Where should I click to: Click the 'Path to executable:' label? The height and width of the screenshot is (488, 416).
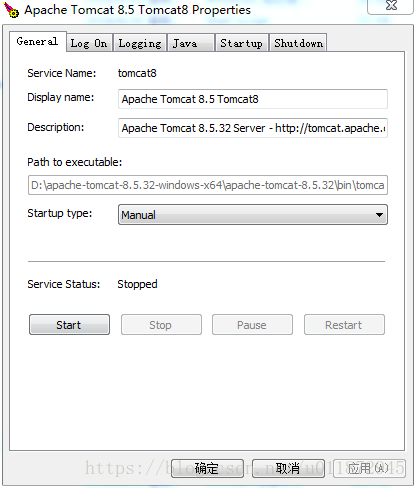[x=75, y=162]
